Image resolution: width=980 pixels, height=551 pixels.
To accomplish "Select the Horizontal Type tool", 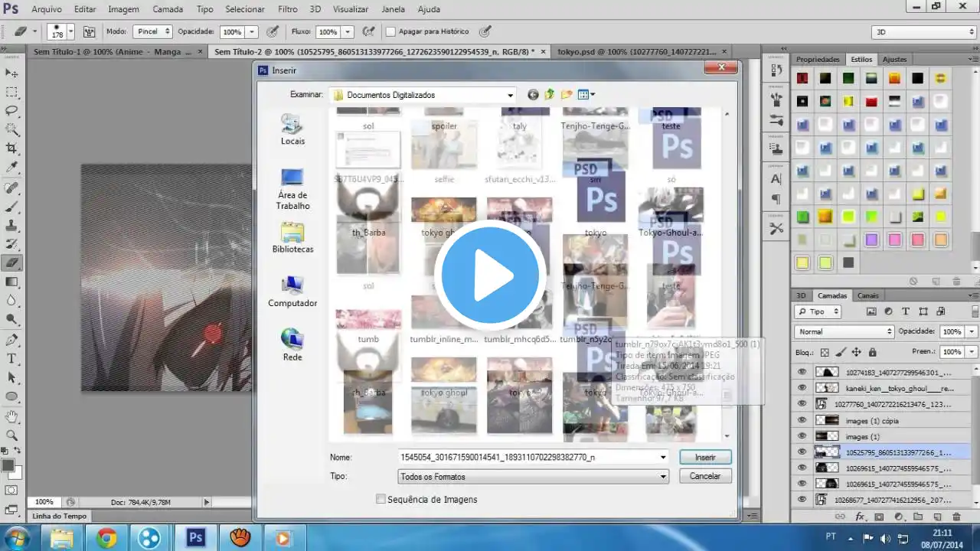I will click(x=12, y=358).
